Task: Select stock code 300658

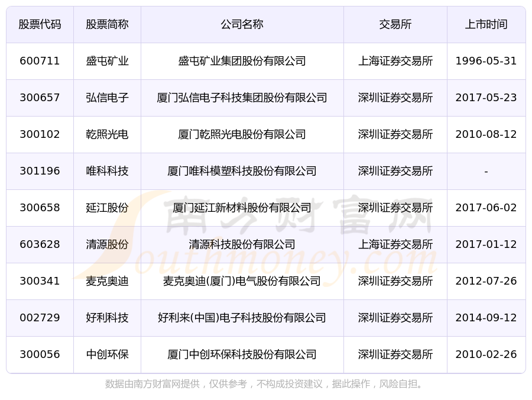Action: pyautogui.click(x=40, y=208)
